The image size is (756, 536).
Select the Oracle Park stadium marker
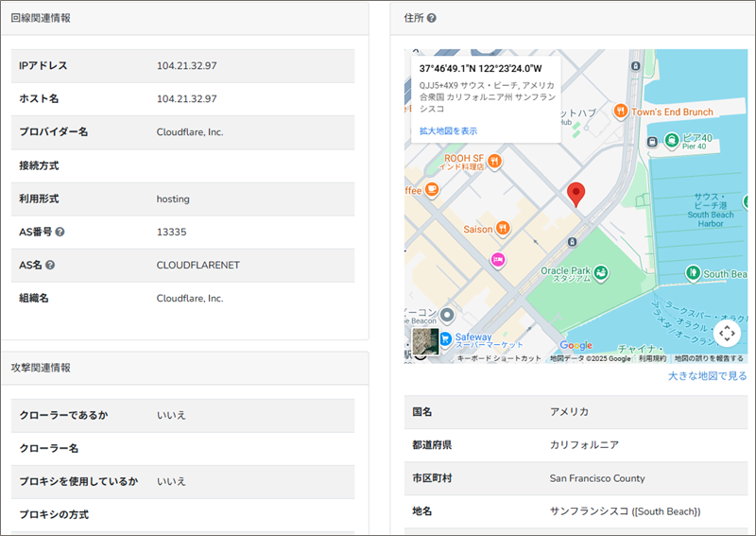[x=601, y=272]
